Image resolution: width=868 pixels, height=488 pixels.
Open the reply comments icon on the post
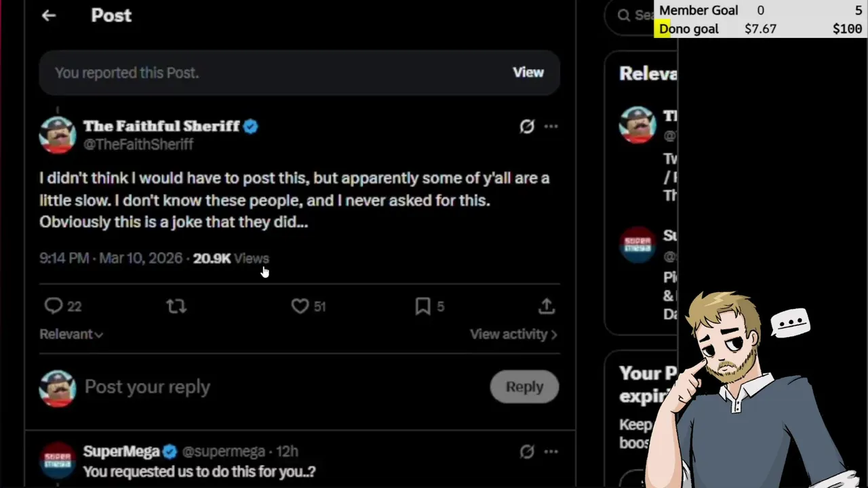pyautogui.click(x=54, y=306)
